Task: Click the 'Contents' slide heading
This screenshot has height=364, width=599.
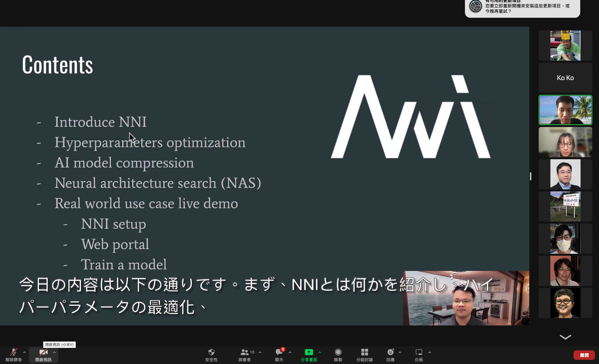Action: tap(58, 65)
